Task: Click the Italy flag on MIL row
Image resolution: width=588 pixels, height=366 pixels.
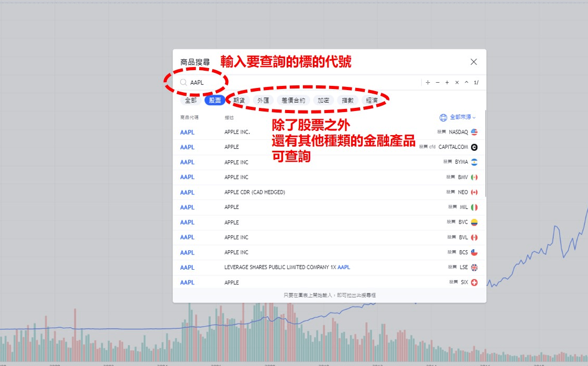Action: point(474,207)
